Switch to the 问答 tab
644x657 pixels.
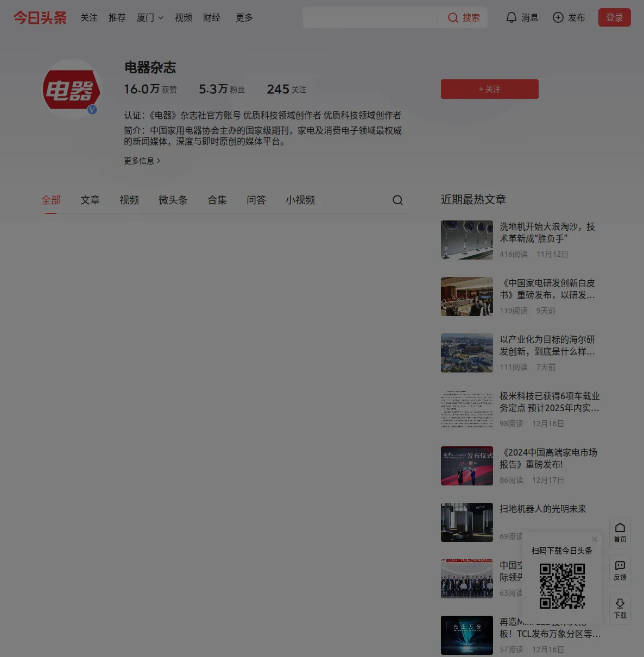point(256,200)
